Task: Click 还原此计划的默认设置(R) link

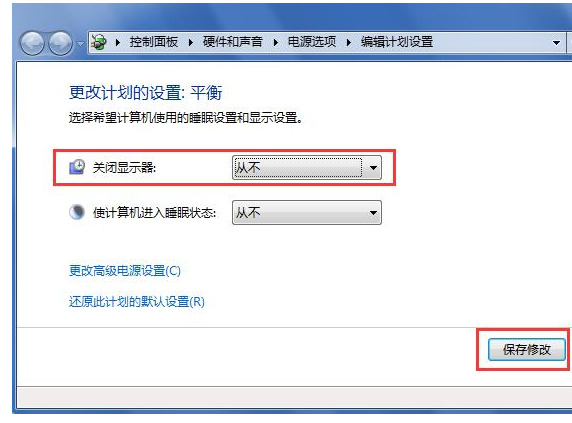Action: point(137,302)
